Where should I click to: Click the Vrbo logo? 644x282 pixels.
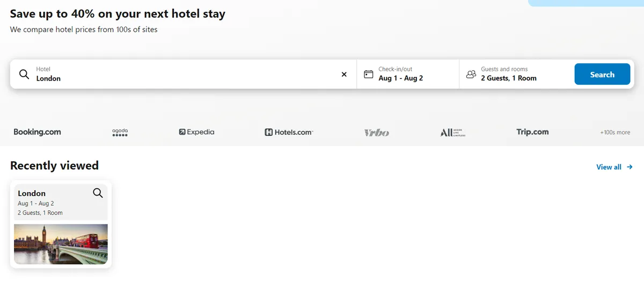376,132
